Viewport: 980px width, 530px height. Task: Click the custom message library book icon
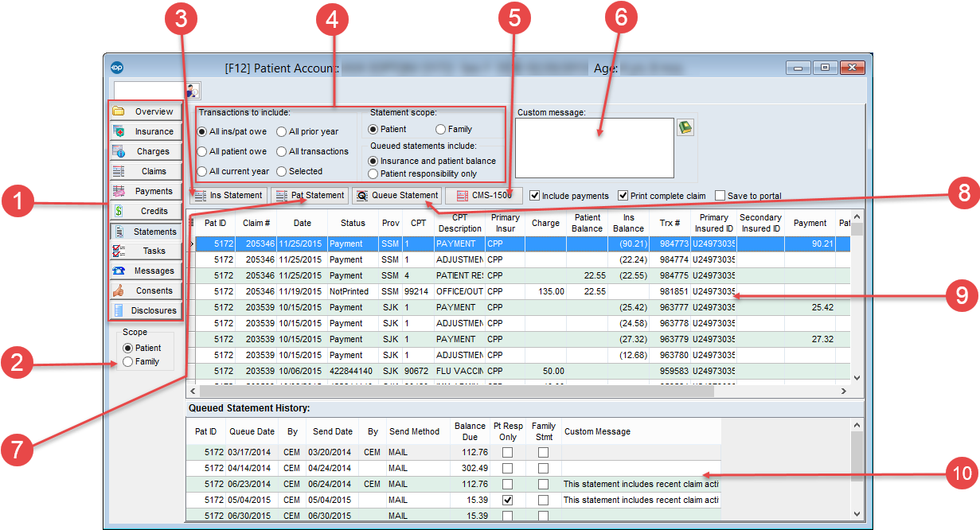coord(685,127)
